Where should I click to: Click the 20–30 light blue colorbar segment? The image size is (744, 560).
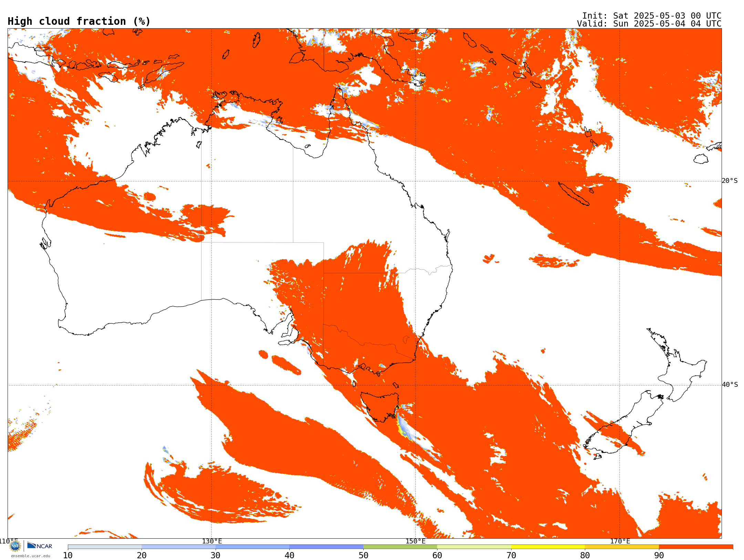[x=178, y=547]
